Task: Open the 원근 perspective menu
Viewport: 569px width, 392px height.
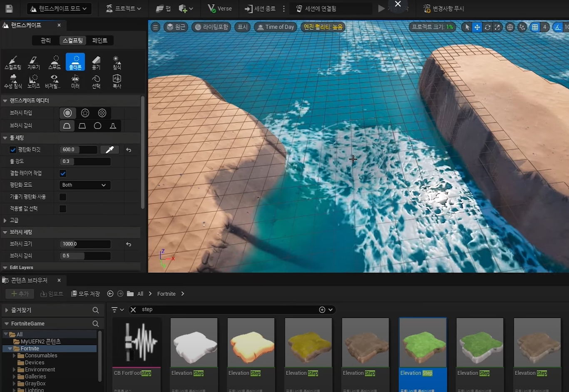Action: tap(176, 27)
